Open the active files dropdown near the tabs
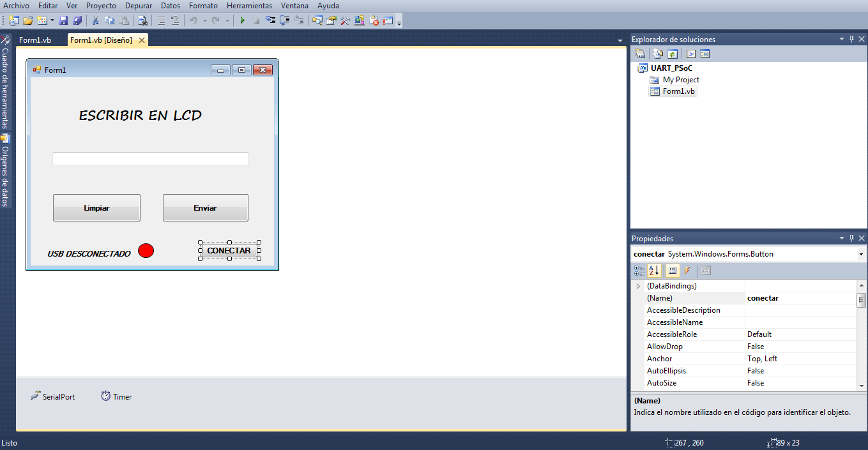 620,40
